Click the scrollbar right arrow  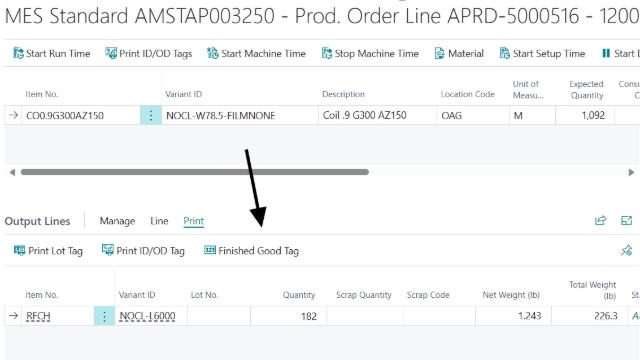(x=631, y=172)
